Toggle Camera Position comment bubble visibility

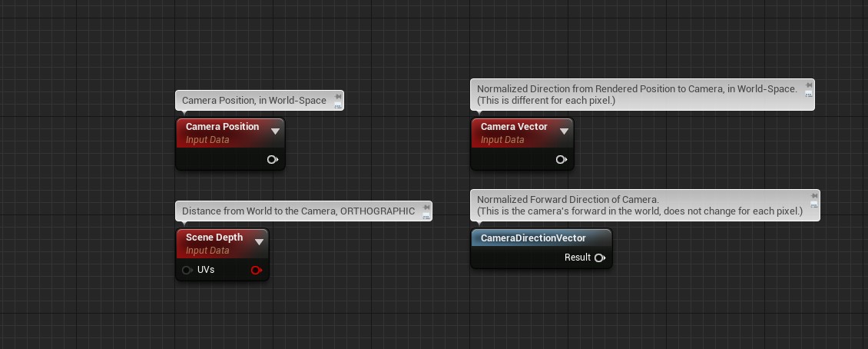coord(339,106)
